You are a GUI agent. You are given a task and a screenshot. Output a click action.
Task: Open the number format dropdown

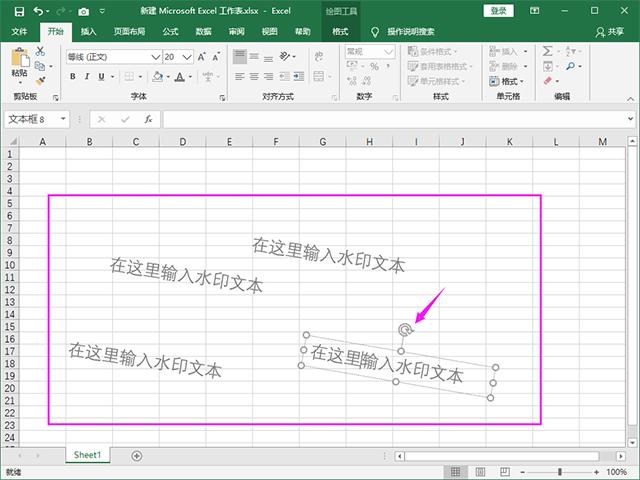(388, 52)
